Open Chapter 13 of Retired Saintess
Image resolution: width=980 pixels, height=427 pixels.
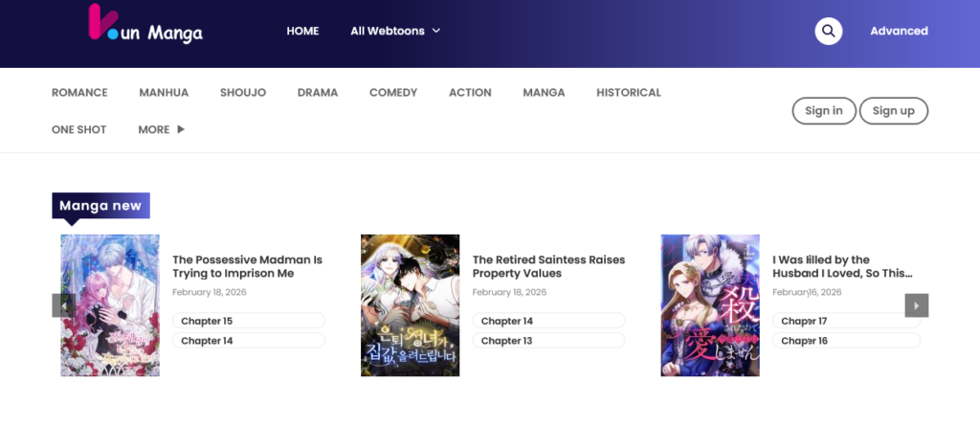pos(547,341)
